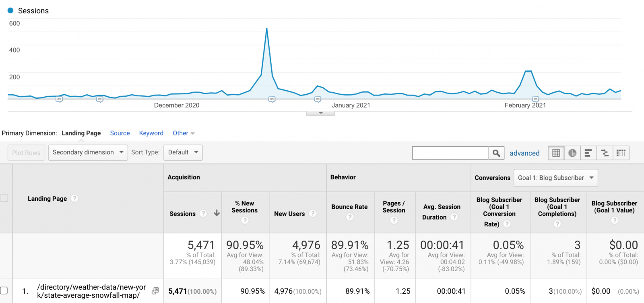Image resolution: width=644 pixels, height=303 pixels.
Task: Choose the Performance bar view icon
Action: 588,153
